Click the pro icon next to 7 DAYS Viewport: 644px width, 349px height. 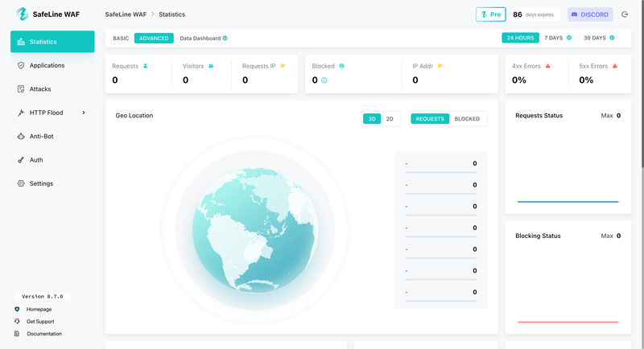tap(569, 38)
